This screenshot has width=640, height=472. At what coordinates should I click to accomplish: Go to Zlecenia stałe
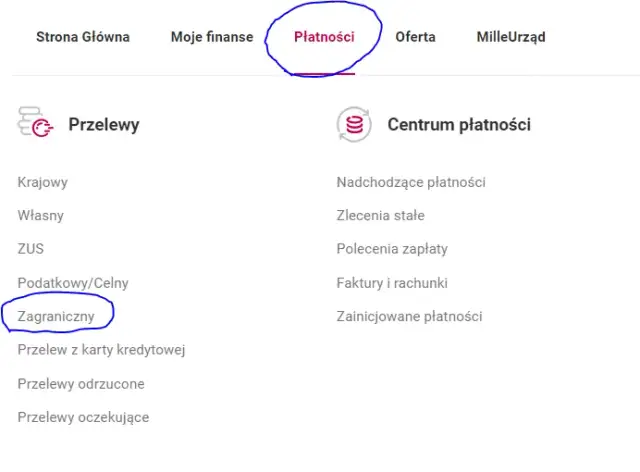tap(380, 215)
